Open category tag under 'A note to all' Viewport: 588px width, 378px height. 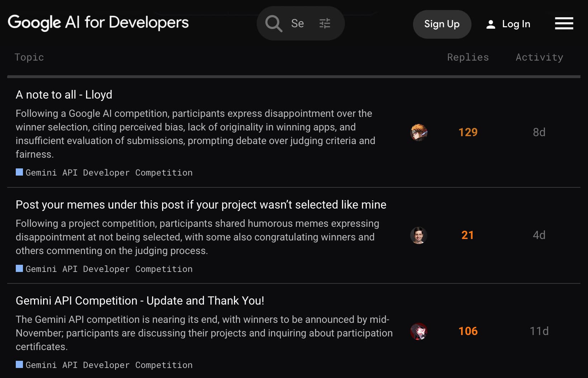coord(104,173)
